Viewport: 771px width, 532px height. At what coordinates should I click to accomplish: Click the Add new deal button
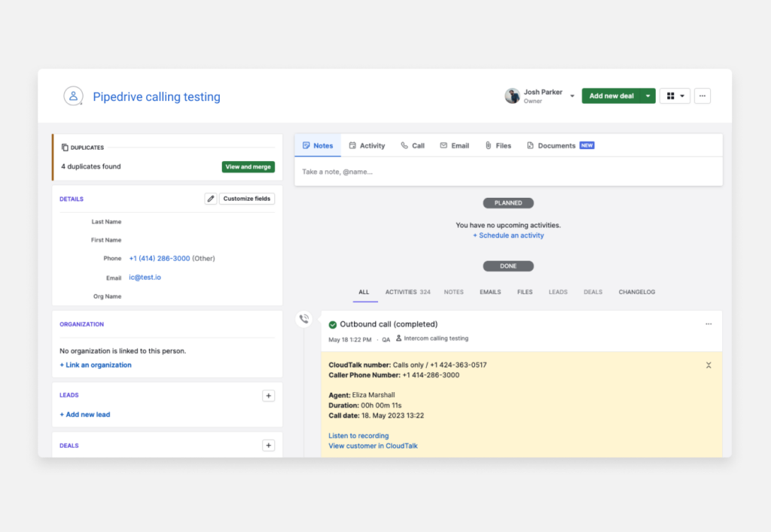[611, 96]
